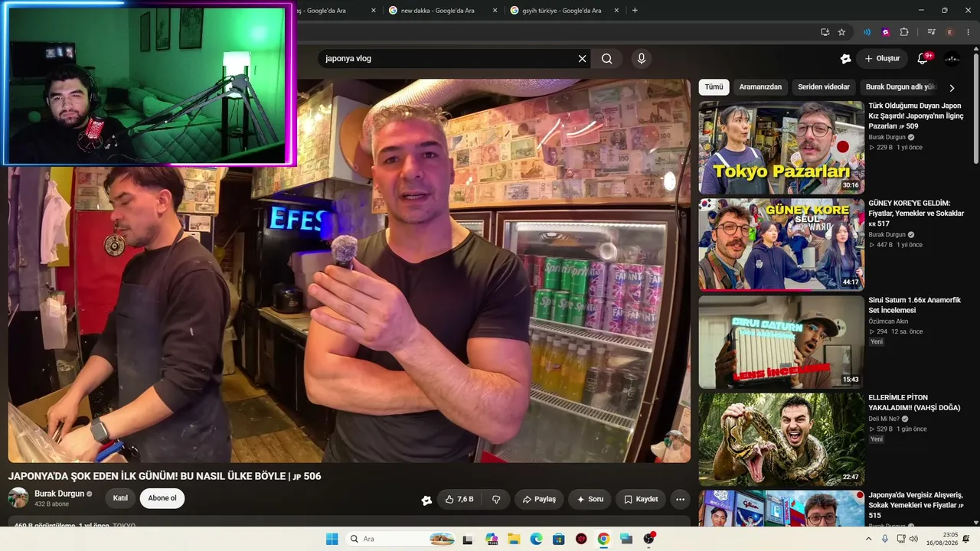Start voice search with the microphone icon
Viewport: 980px width, 551px height.
click(642, 59)
